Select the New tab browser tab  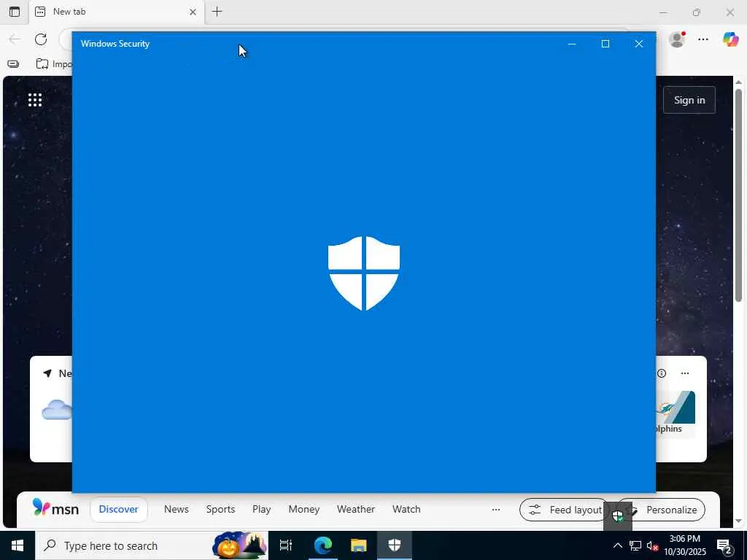117,12
